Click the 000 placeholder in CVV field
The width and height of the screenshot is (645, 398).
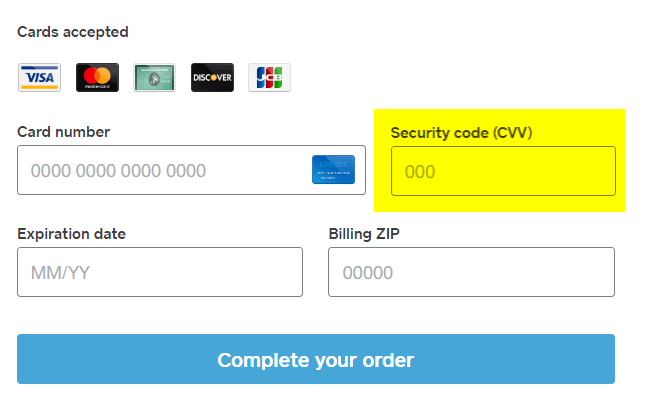(x=420, y=172)
